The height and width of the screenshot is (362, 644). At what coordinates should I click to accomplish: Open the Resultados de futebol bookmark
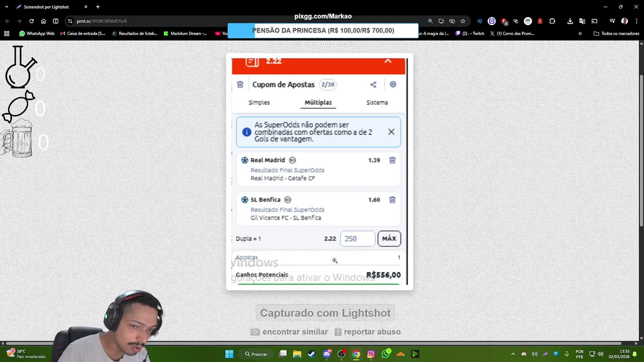point(135,34)
